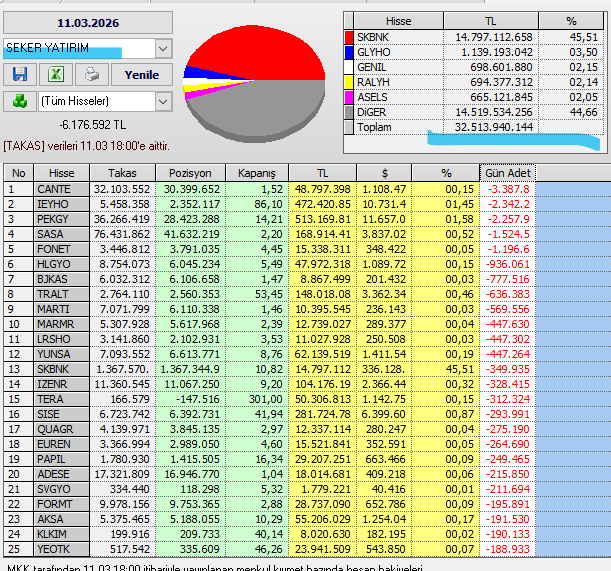Click SASA Takas value 76.431.862
Image resolution: width=611 pixels, height=571 pixels.
pyautogui.click(x=122, y=234)
